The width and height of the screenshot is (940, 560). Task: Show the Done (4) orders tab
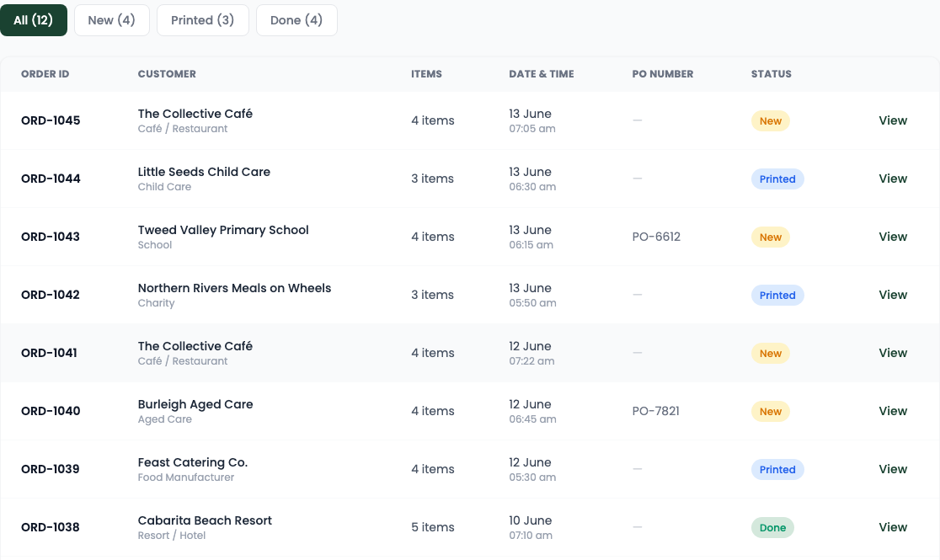point(296,20)
